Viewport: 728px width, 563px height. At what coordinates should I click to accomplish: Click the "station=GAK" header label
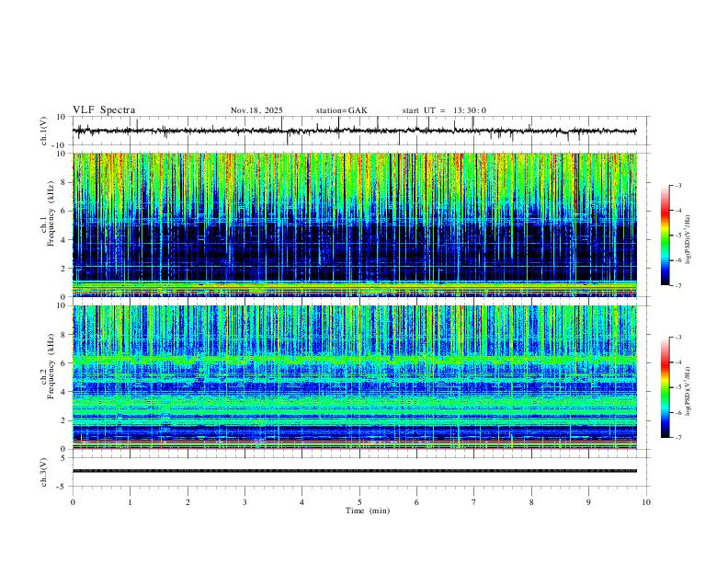(x=341, y=110)
